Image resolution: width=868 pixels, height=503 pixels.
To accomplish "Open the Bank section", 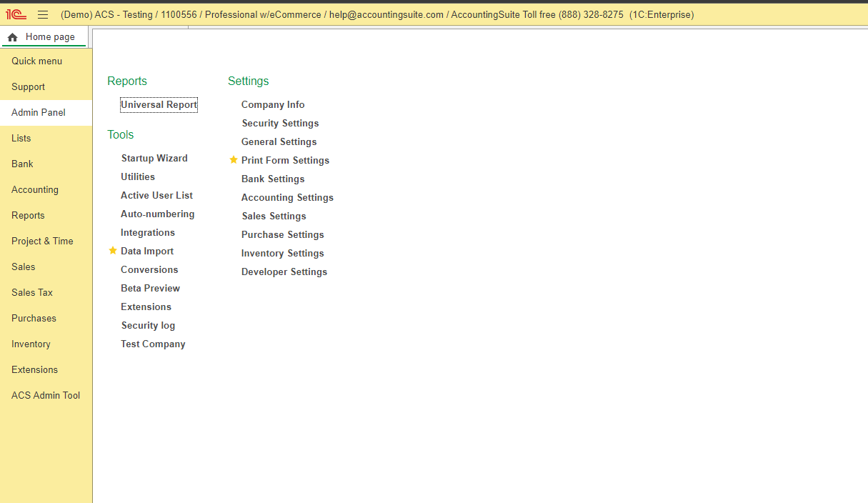I will 46,164.
